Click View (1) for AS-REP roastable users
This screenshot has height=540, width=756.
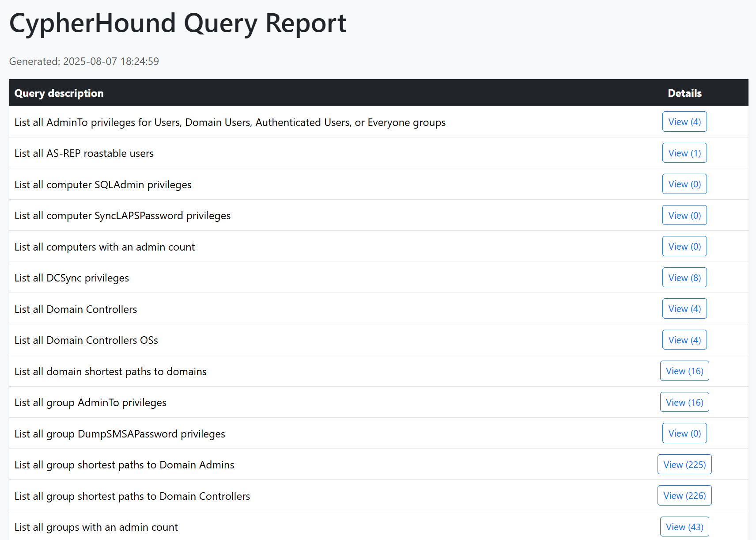coord(684,153)
